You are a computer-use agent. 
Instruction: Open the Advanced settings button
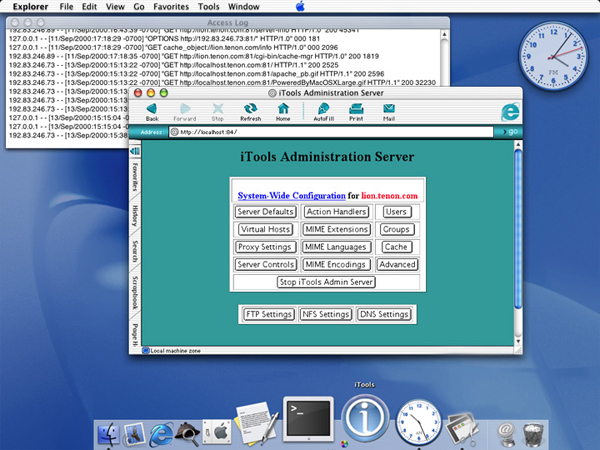coord(397,264)
